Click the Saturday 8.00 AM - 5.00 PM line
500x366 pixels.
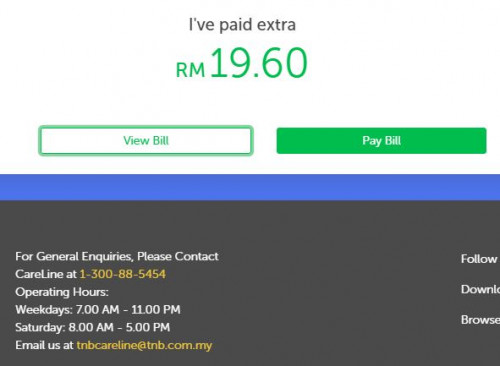click(93, 327)
